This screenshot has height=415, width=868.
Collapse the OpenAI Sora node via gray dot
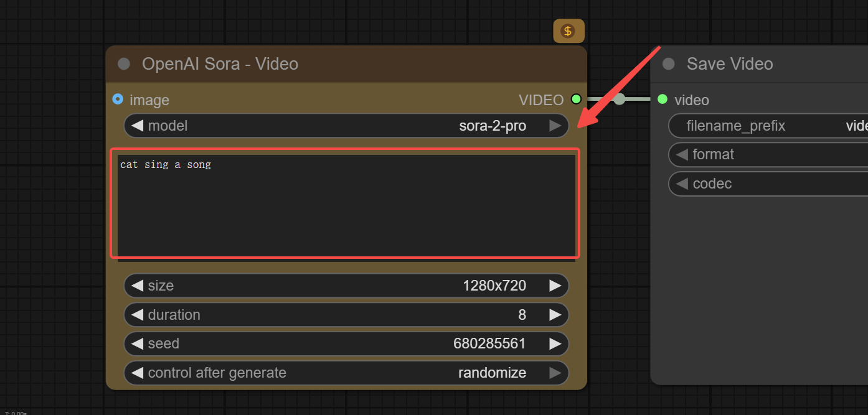click(x=124, y=64)
